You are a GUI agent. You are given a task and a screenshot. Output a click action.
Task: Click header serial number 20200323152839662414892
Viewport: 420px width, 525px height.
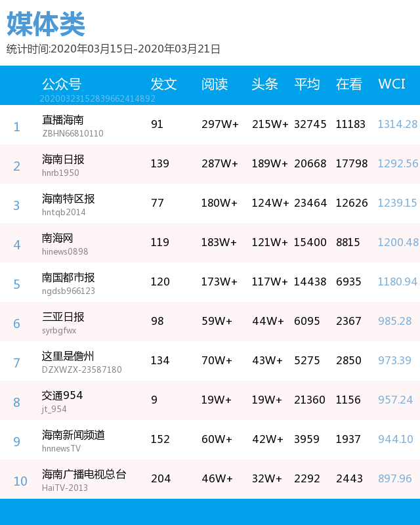click(x=98, y=98)
